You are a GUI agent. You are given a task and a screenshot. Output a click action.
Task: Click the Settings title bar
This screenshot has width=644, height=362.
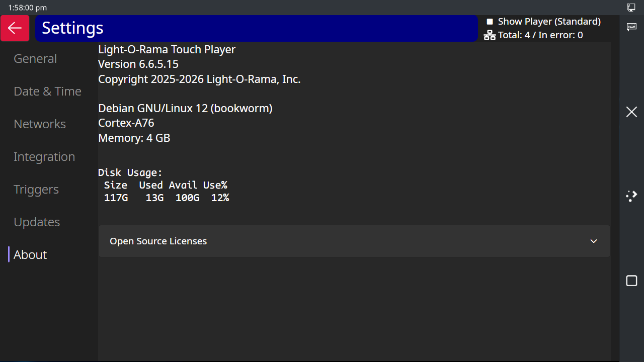tap(257, 28)
